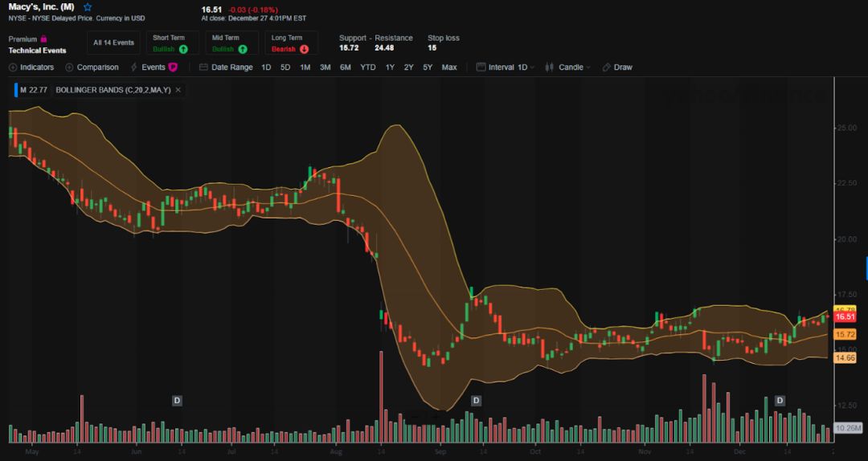Click the Mid Term bullish up-arrow icon
Image resolution: width=868 pixels, height=461 pixels.
coord(243,49)
